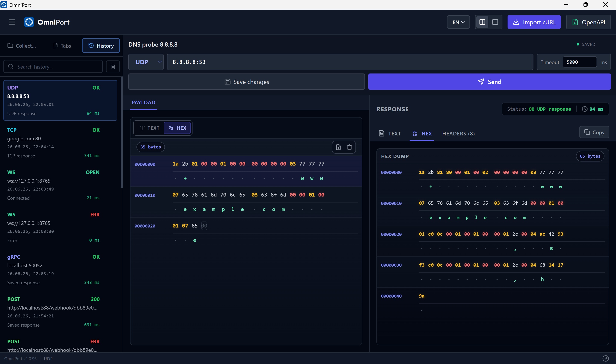Viewport: 616px width, 364px height.
Task: Click the history list scrollbar
Action: pyautogui.click(x=121, y=132)
